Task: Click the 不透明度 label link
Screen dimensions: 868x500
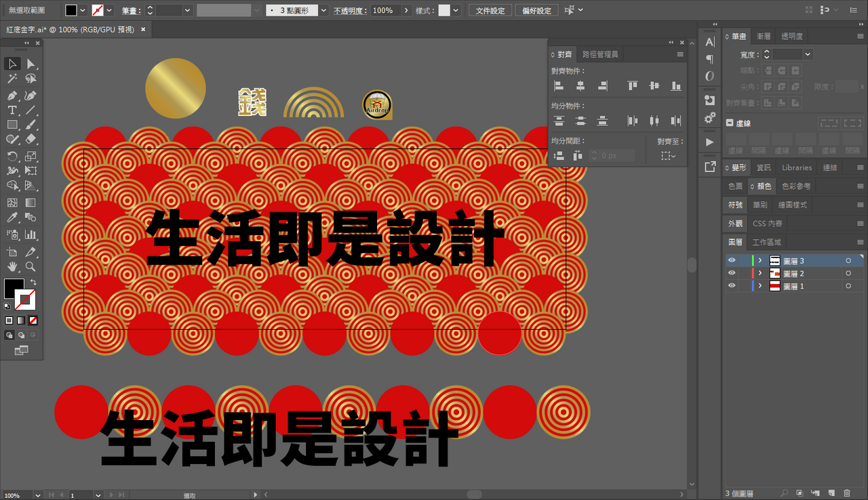Action: coord(350,11)
